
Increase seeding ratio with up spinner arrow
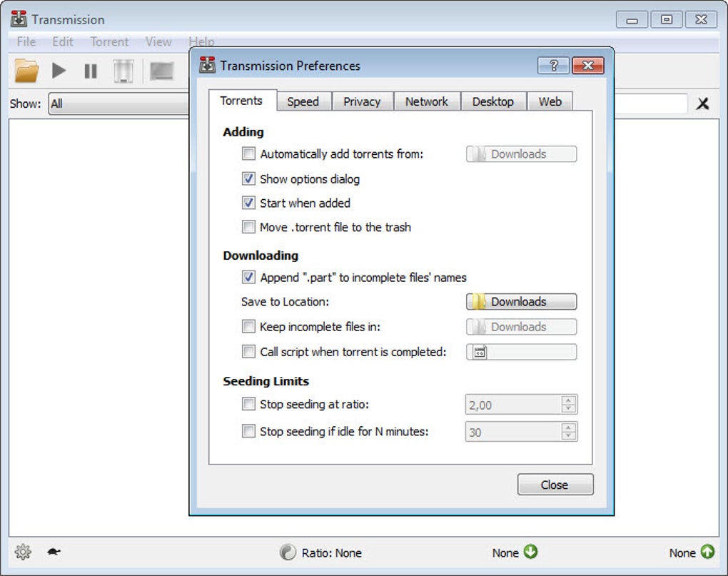pyautogui.click(x=568, y=400)
